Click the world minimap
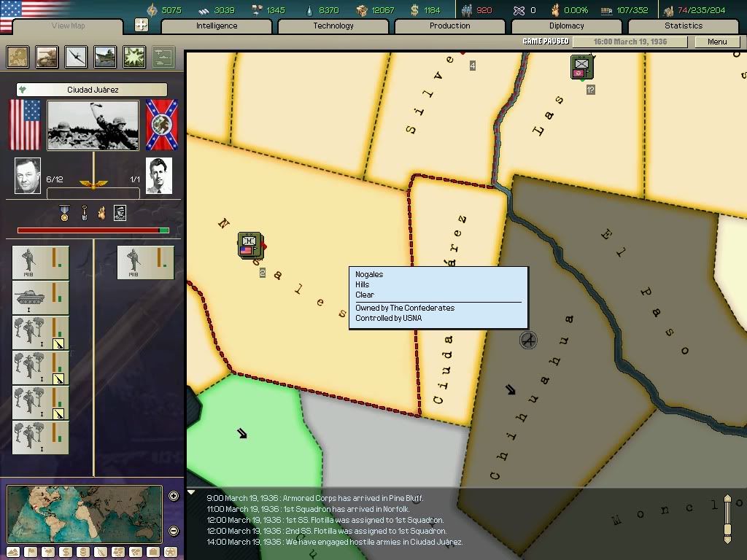Viewport: 747px width, 560px height. click(x=85, y=514)
